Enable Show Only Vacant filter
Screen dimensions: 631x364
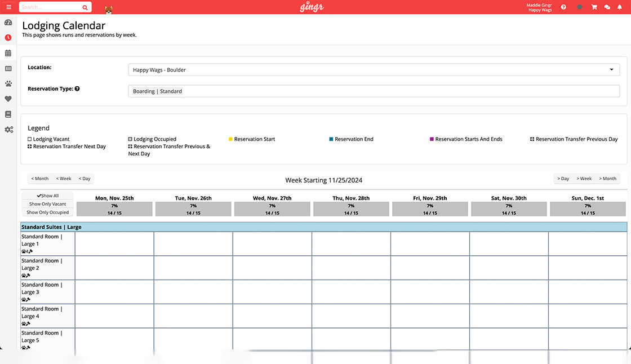point(47,204)
